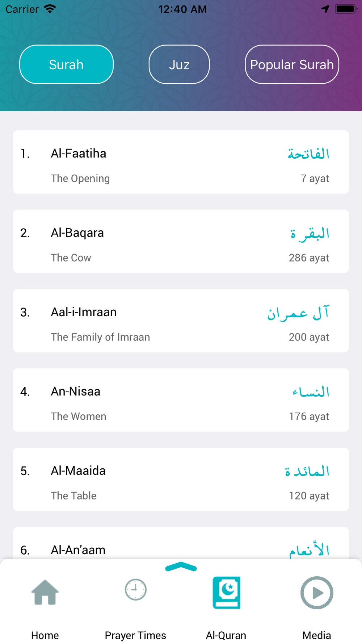Tap the location arrow status icon
The height and width of the screenshot is (644, 362).
325,9
